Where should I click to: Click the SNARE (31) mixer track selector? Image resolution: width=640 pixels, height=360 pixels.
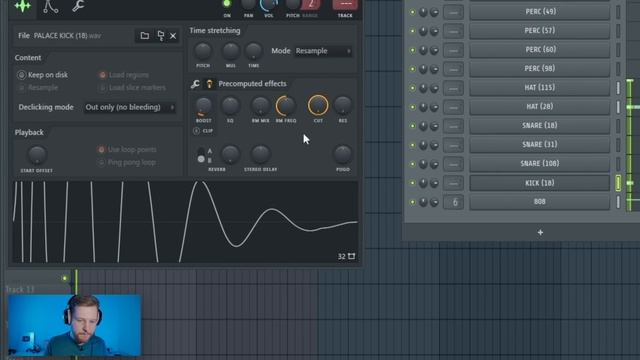click(x=453, y=145)
